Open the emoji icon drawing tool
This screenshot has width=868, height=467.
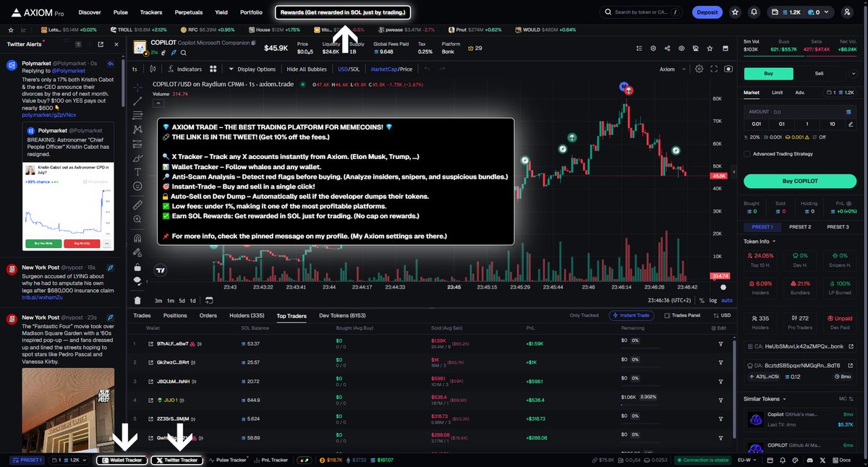coord(137,186)
